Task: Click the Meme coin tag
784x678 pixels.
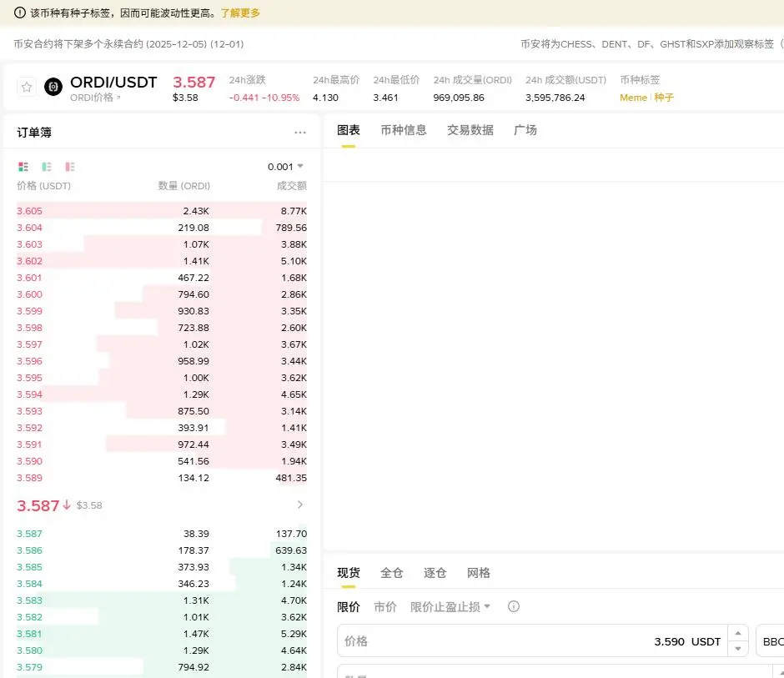Action: pos(633,98)
